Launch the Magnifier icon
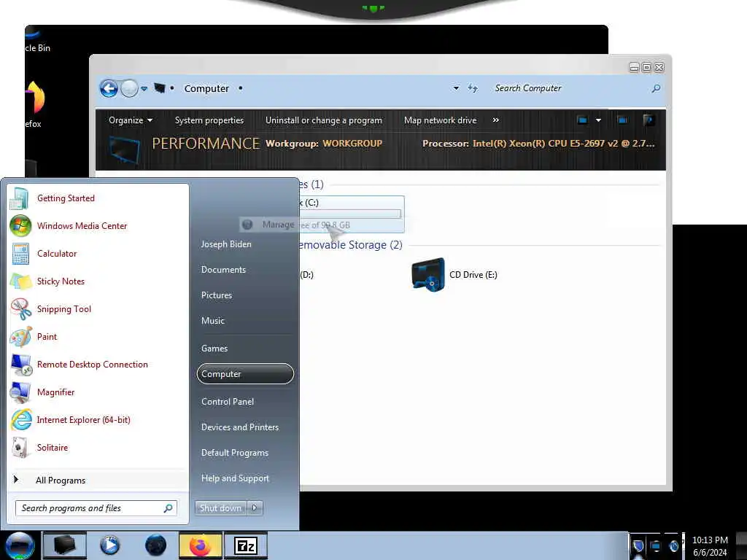The width and height of the screenshot is (747, 560). pyautogui.click(x=20, y=392)
